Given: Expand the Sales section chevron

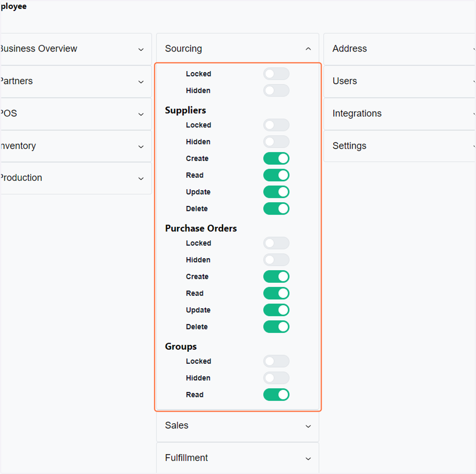Looking at the screenshot, I should (308, 426).
